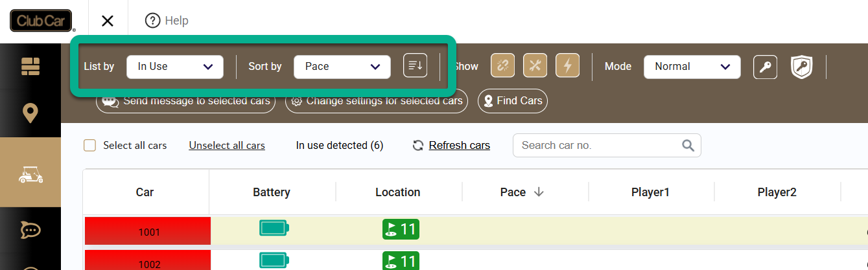
Task: Toggle show charging lightning icon
Action: click(567, 65)
